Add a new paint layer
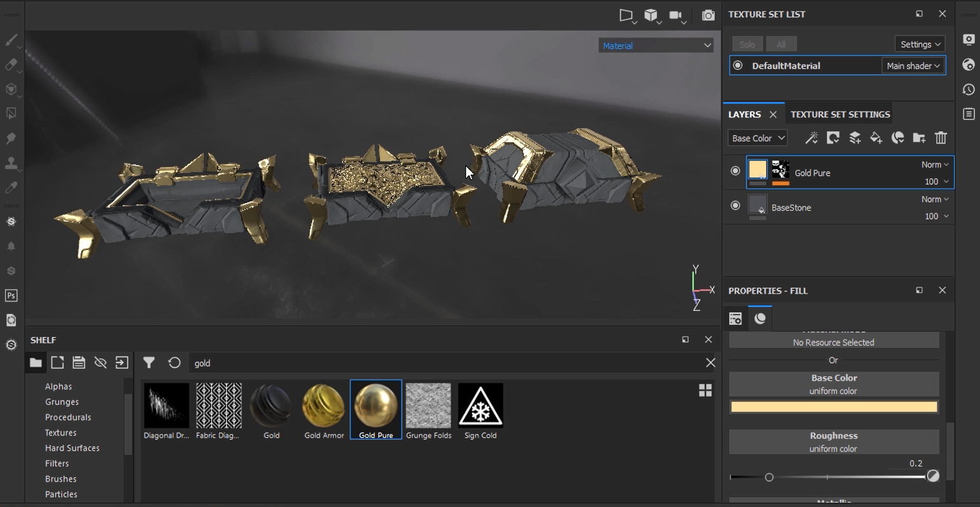980x507 pixels. [x=855, y=138]
